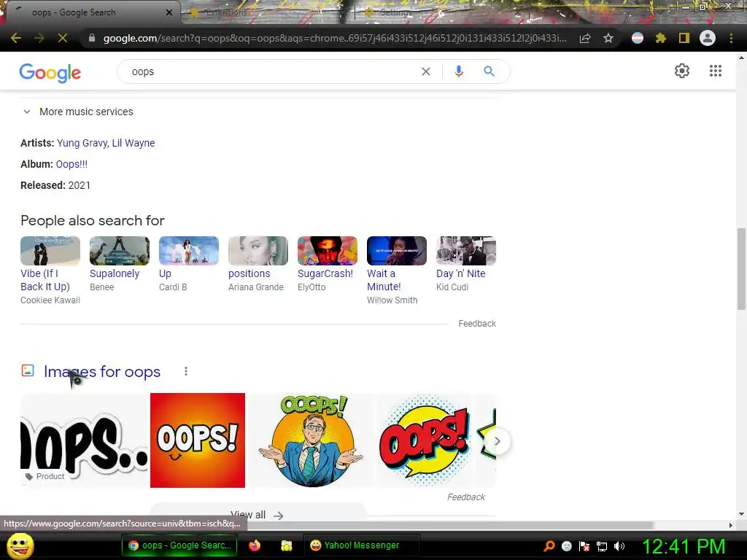Open the Chrome profile avatar

pos(708,38)
